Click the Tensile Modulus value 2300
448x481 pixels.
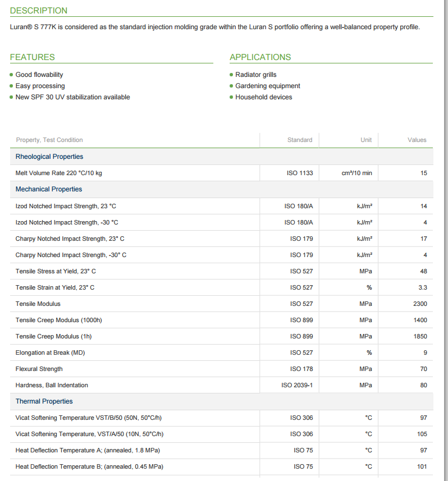pos(420,304)
